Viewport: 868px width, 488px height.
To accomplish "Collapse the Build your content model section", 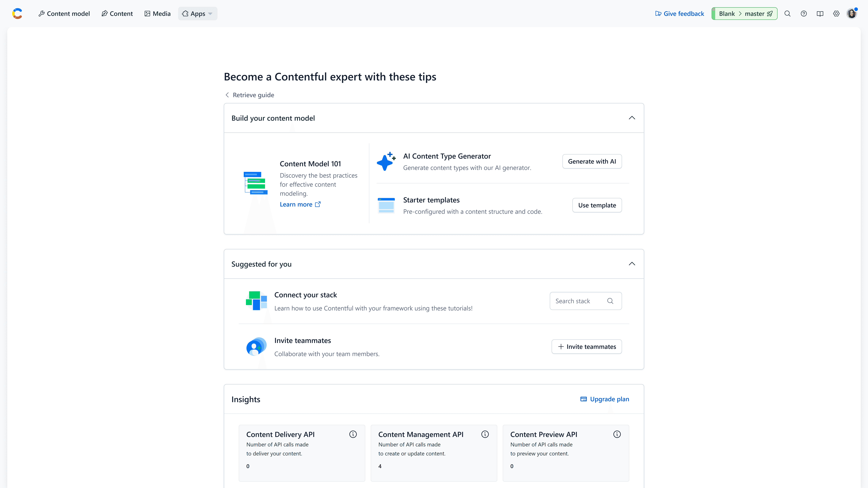I will click(x=632, y=118).
